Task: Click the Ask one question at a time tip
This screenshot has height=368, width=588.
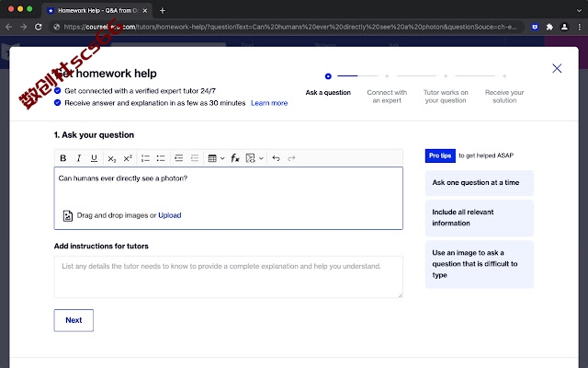Action: click(480, 182)
